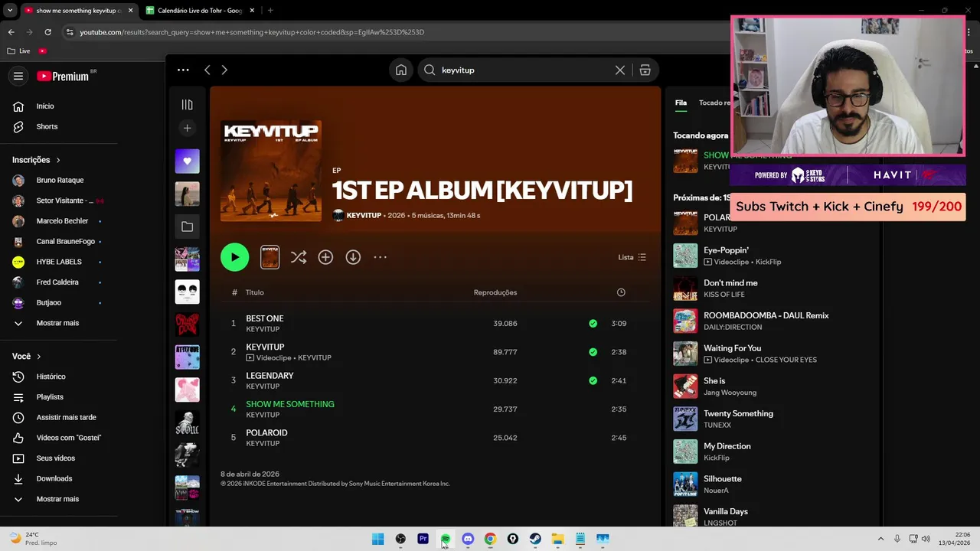
Task: Open the album cover art image
Action: pos(271,171)
